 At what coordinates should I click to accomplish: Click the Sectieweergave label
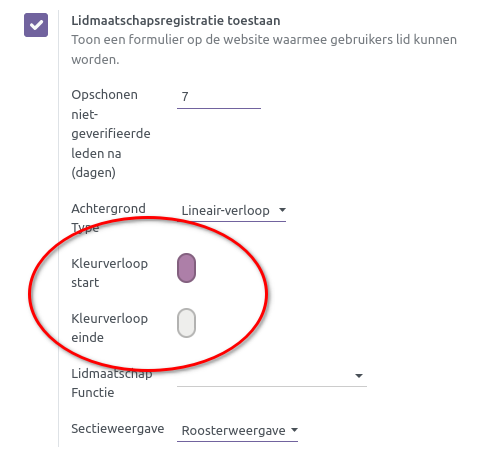[x=118, y=429]
